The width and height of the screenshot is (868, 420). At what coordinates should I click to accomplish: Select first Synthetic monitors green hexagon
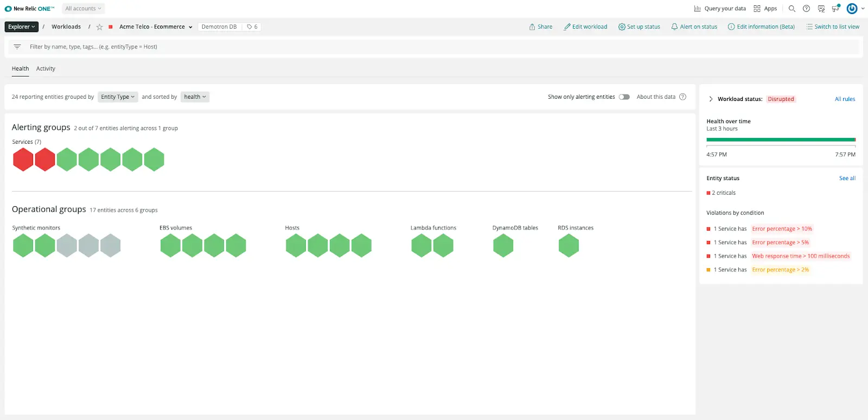[23, 245]
